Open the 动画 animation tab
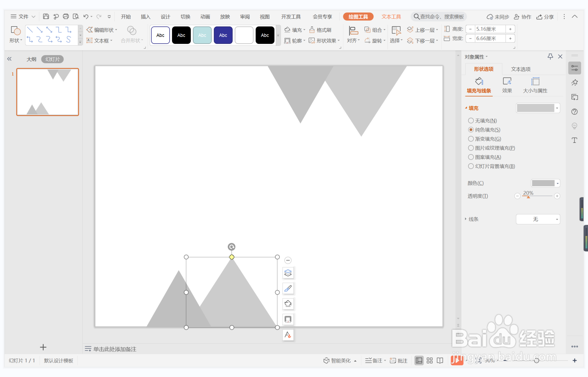 [205, 17]
